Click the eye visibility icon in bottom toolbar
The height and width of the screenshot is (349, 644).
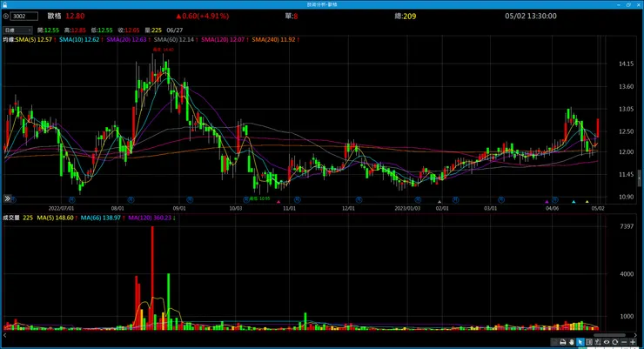point(607,342)
